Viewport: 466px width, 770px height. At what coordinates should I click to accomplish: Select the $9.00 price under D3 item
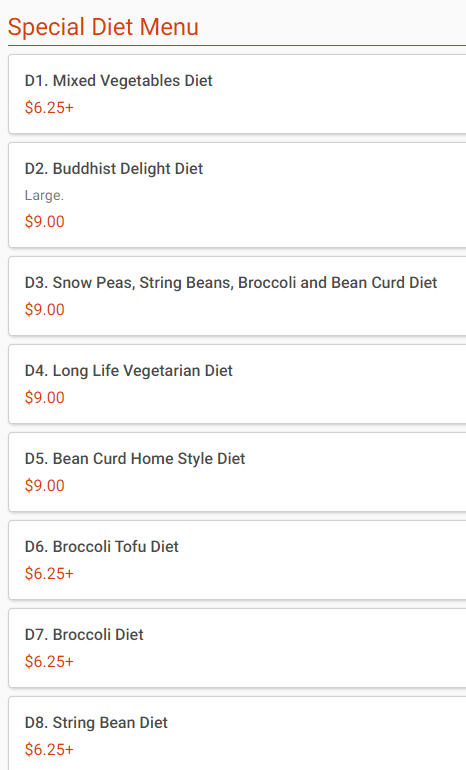point(45,309)
